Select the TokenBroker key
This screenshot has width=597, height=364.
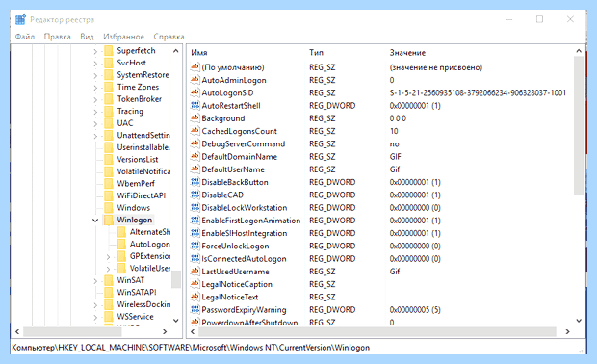tap(140, 99)
